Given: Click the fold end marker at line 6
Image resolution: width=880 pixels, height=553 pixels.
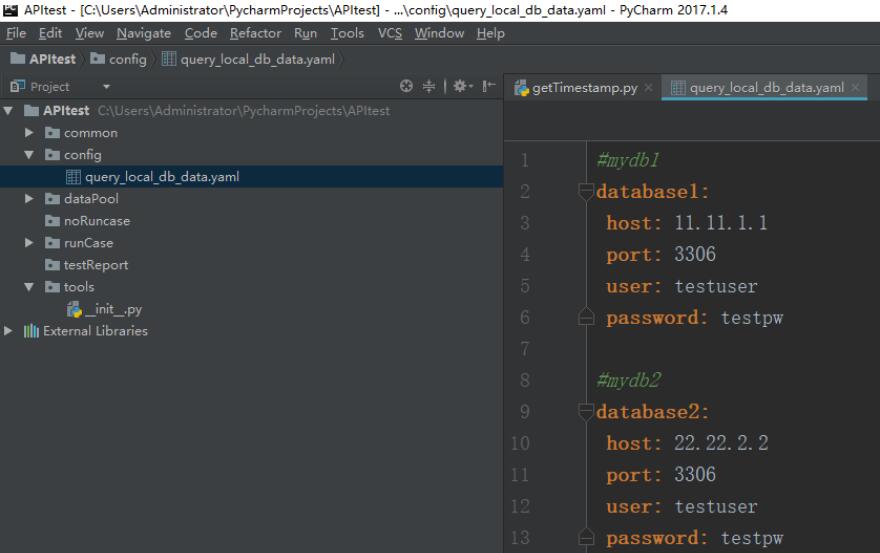Looking at the screenshot, I should pos(586,317).
